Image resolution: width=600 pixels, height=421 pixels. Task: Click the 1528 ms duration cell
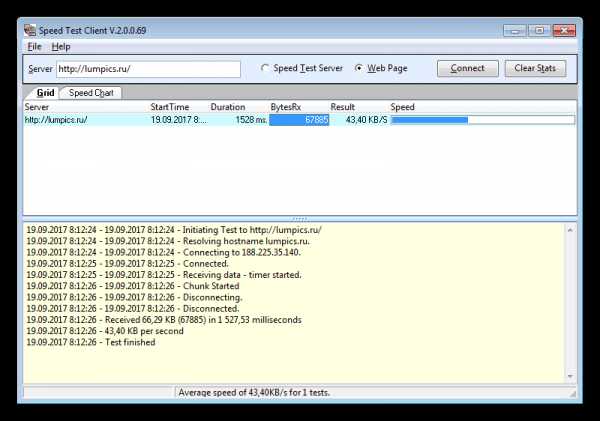coord(251,120)
